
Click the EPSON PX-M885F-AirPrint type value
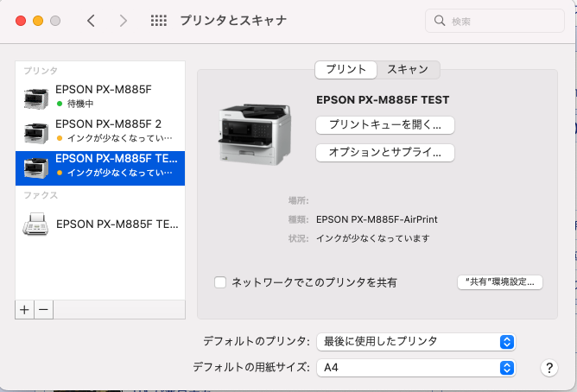pos(377,219)
